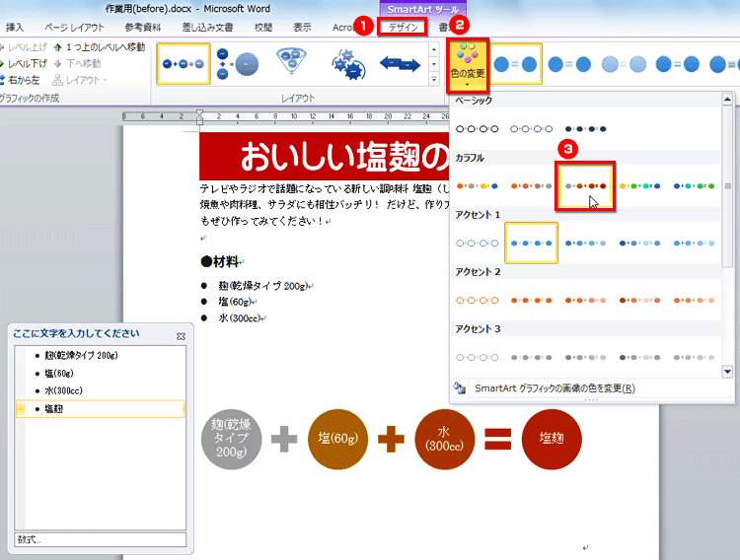The width and height of the screenshot is (740, 560).
Task: Select highlighted 塩麹 bullet in text pane
Action: pos(100,409)
